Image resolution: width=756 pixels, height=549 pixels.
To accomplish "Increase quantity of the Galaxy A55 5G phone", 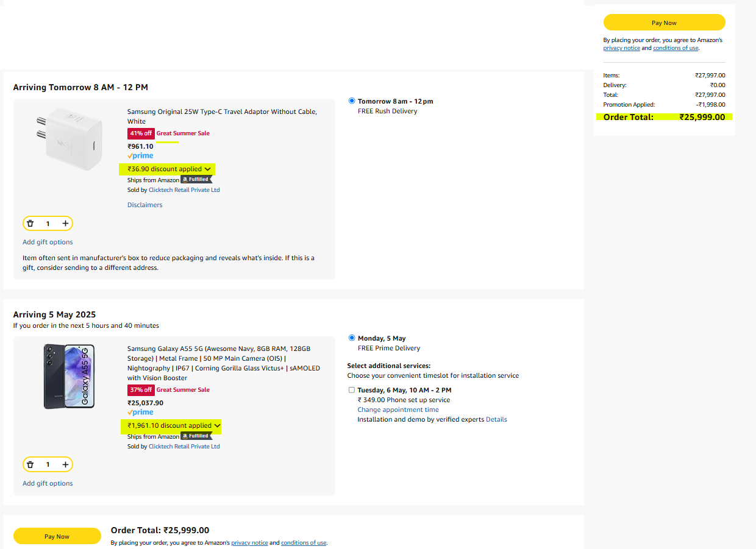I will [x=65, y=465].
